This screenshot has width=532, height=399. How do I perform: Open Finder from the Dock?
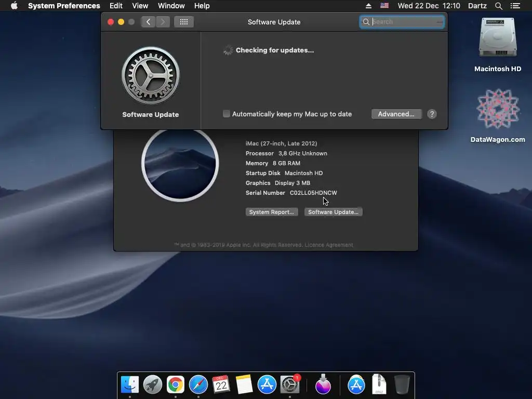coord(130,385)
